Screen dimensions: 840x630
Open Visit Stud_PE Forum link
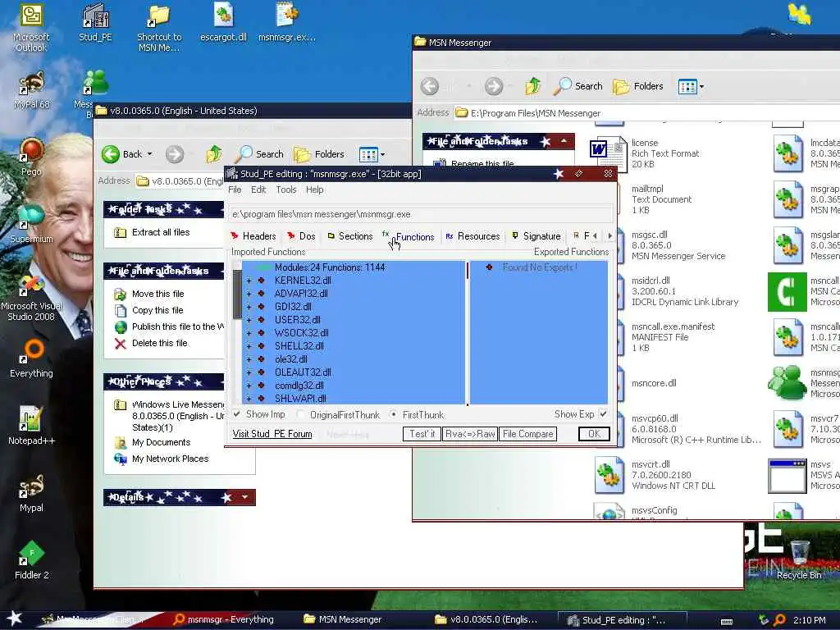point(272,434)
